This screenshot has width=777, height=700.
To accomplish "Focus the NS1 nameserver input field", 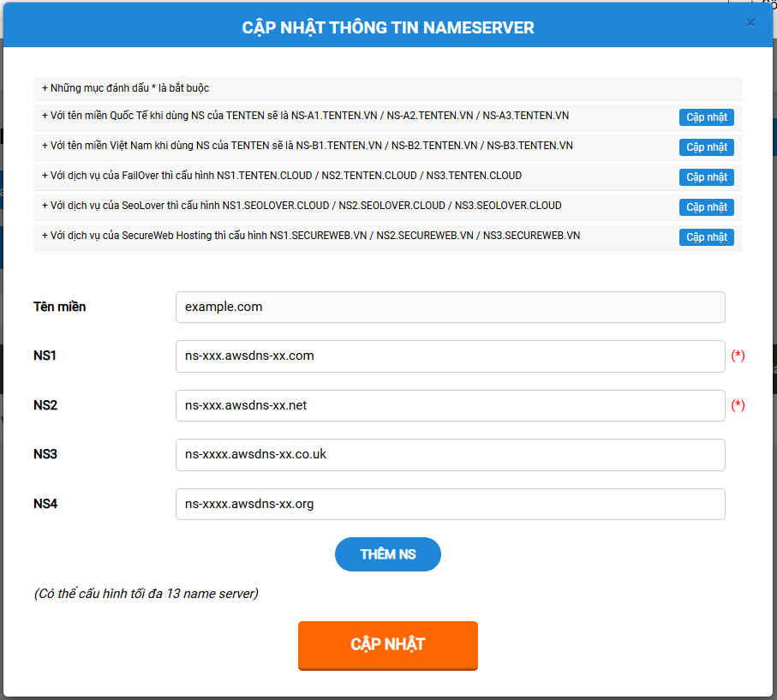I will (450, 356).
